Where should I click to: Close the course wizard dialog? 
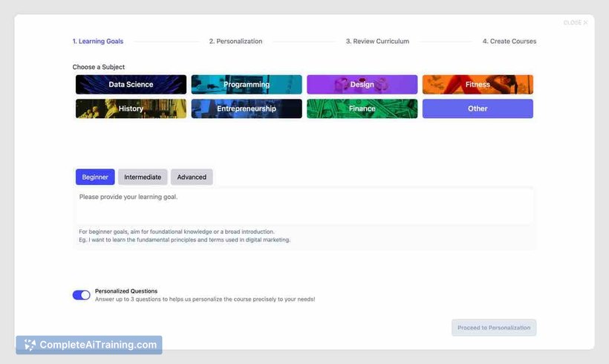(576, 22)
